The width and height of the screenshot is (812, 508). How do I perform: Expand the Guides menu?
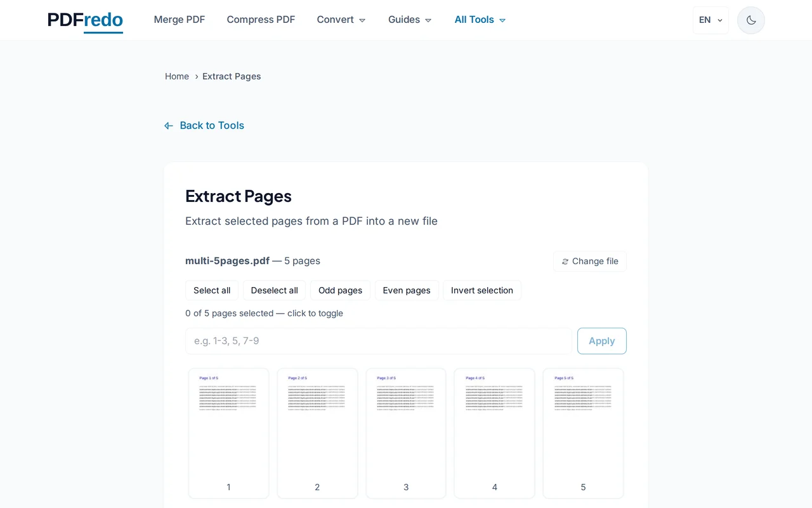tap(409, 20)
